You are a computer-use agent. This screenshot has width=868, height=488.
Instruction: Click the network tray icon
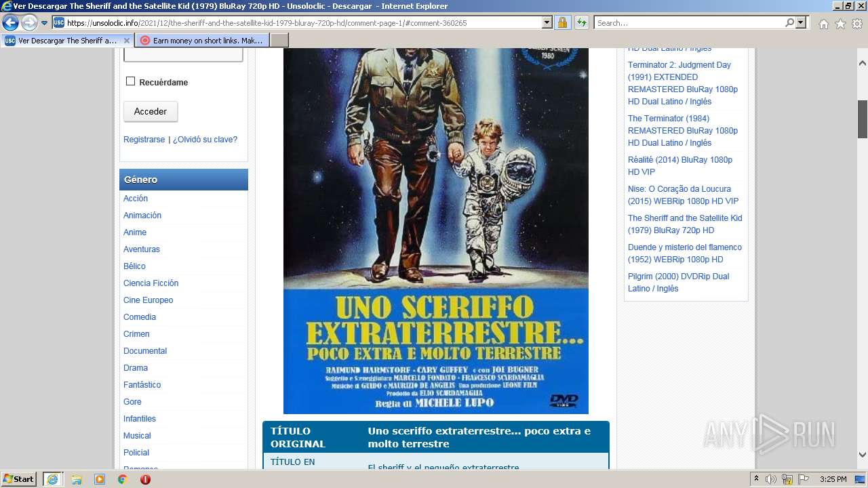point(787,479)
